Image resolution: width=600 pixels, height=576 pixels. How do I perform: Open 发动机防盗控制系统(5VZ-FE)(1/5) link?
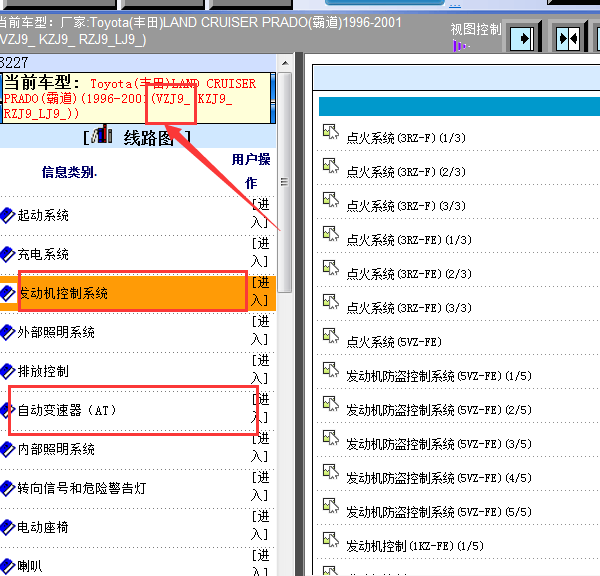click(439, 376)
